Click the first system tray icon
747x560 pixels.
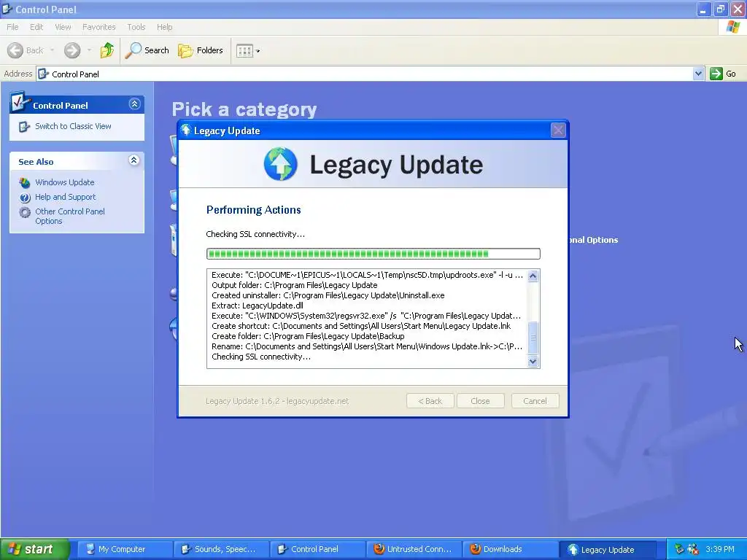pyautogui.click(x=679, y=549)
